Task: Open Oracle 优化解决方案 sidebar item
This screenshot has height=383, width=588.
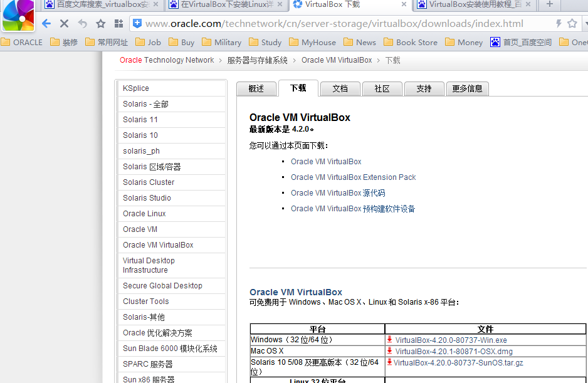Action: click(171, 333)
